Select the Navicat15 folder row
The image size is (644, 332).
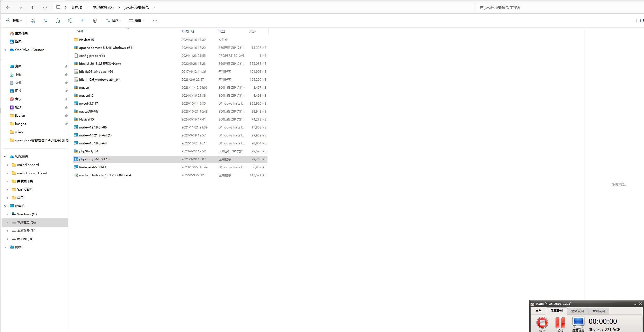(170, 40)
